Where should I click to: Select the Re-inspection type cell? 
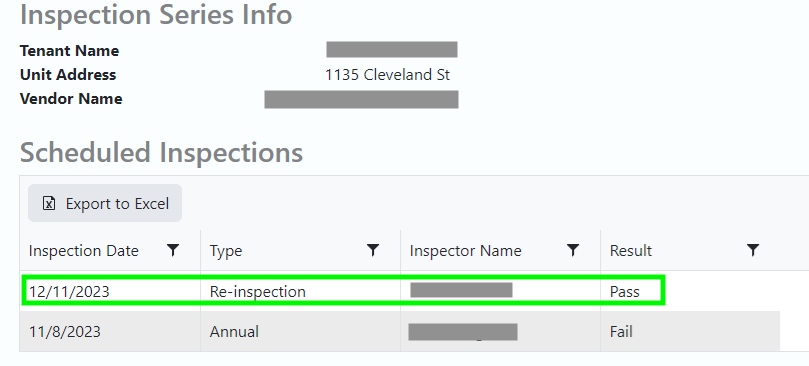pos(257,292)
